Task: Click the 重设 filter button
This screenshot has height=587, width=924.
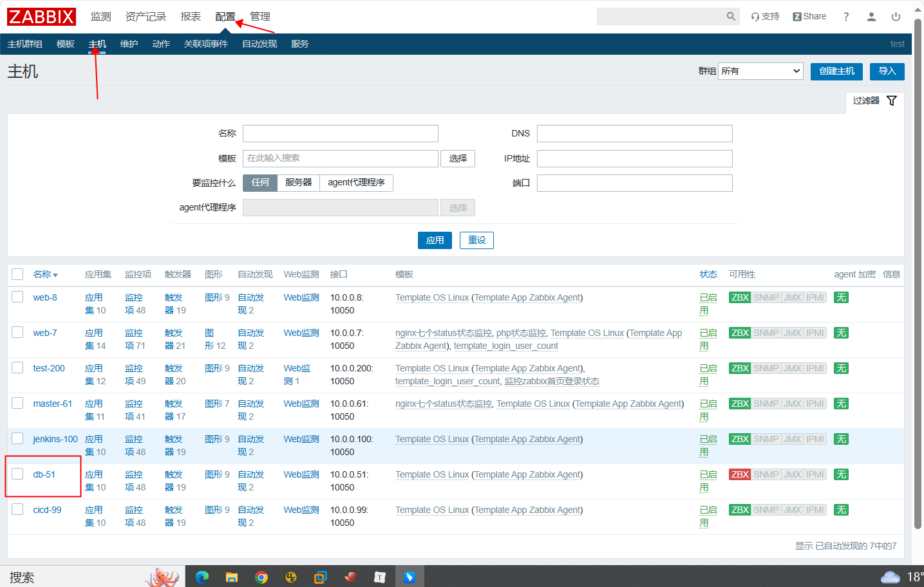Action: pos(477,240)
